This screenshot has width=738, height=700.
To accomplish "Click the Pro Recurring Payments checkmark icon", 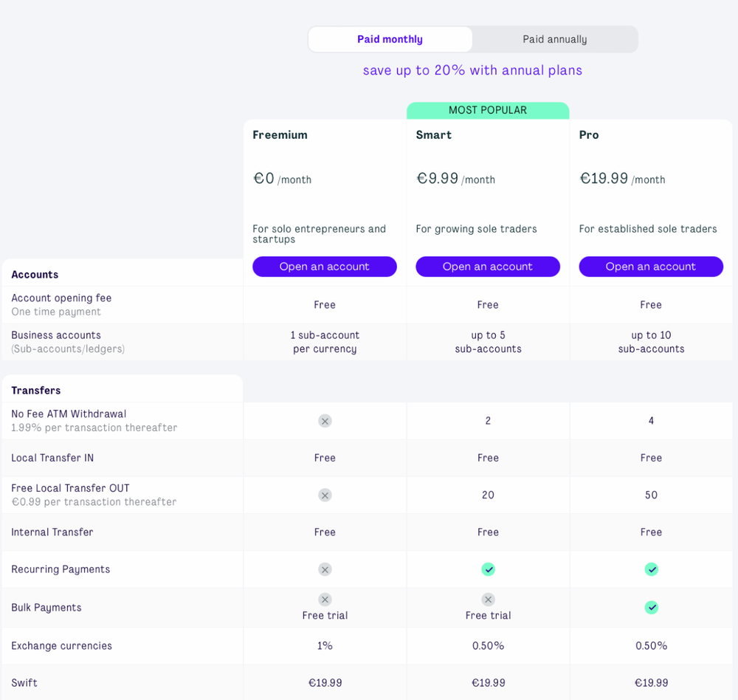I will point(651,569).
